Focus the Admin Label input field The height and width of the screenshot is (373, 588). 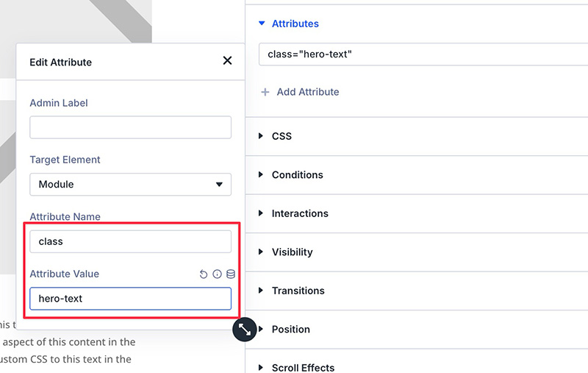[130, 127]
